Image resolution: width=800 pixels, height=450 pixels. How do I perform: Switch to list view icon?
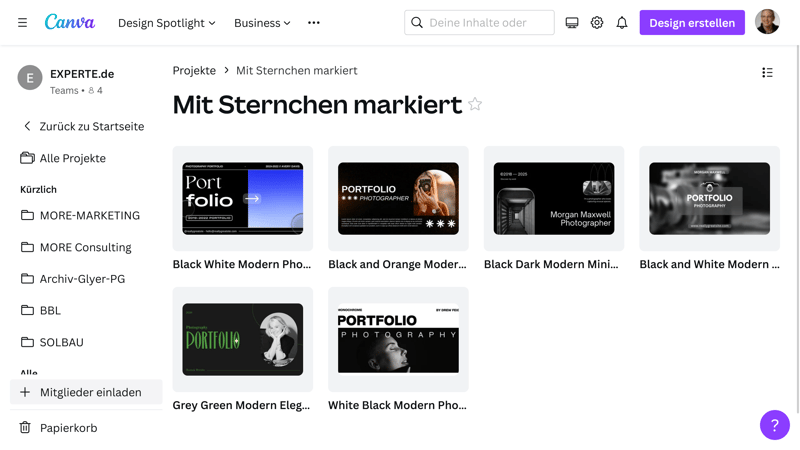click(767, 72)
